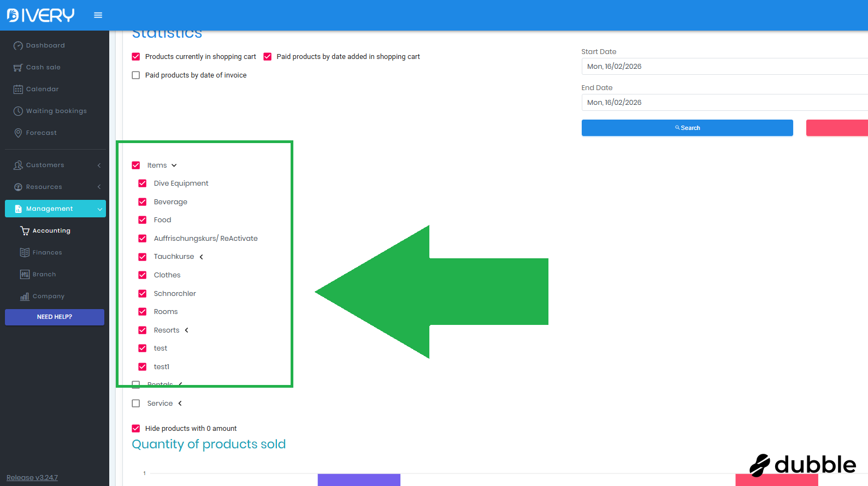Screen dimensions: 868x486
Task: Click the Cash sale cart icon
Action: click(18, 68)
